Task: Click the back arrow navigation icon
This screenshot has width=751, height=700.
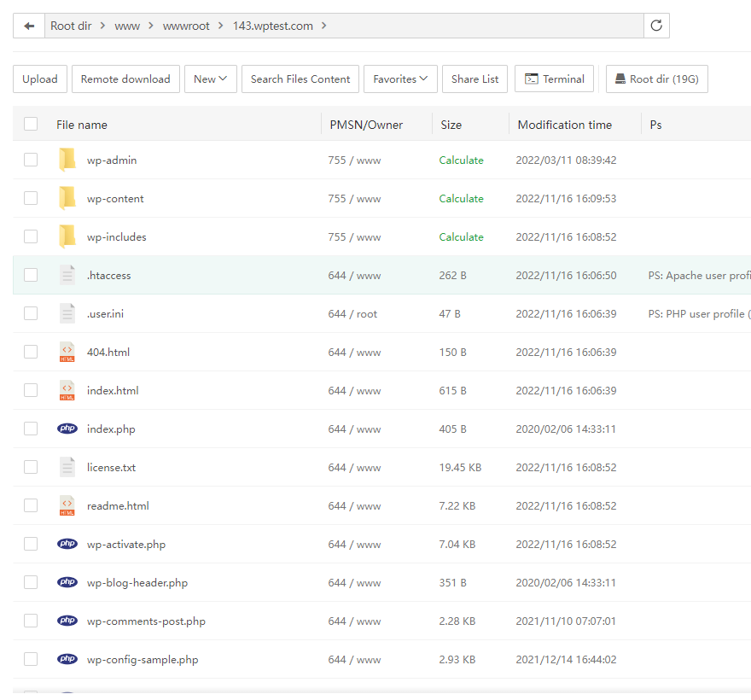Action: (29, 26)
